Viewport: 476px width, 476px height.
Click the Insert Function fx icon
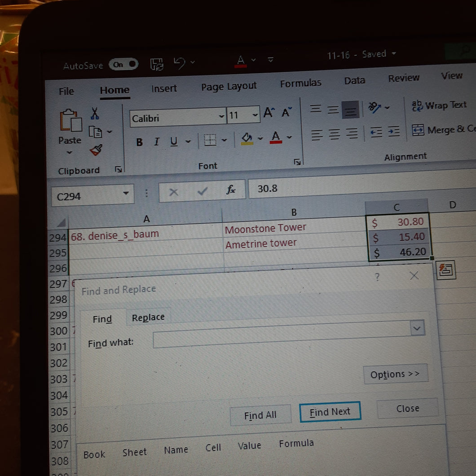click(x=231, y=190)
